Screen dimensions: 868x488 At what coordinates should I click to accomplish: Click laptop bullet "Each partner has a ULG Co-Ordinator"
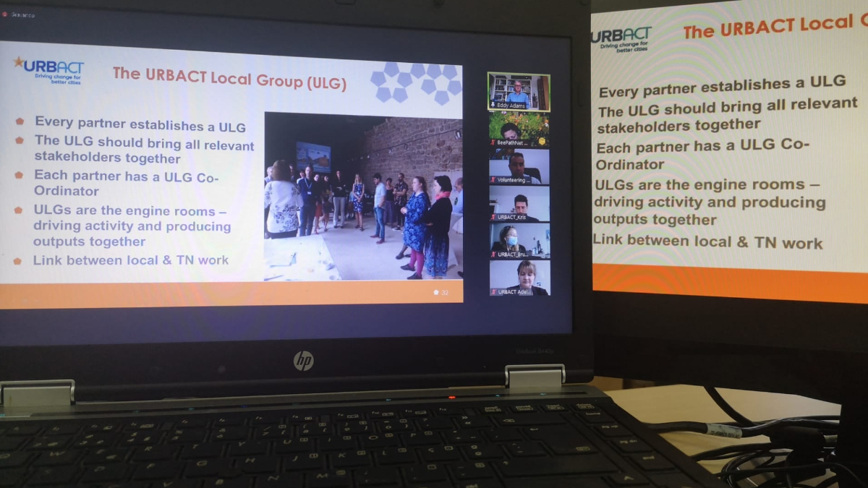tap(126, 183)
